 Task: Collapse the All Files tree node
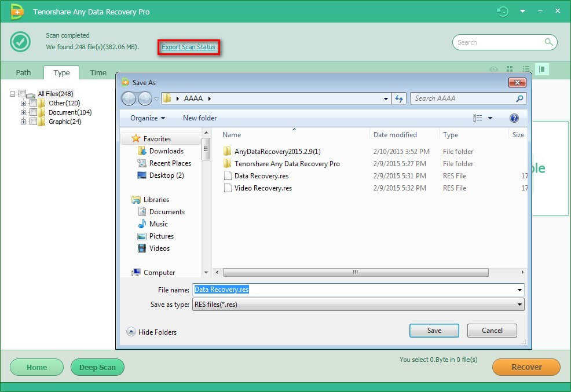point(12,94)
